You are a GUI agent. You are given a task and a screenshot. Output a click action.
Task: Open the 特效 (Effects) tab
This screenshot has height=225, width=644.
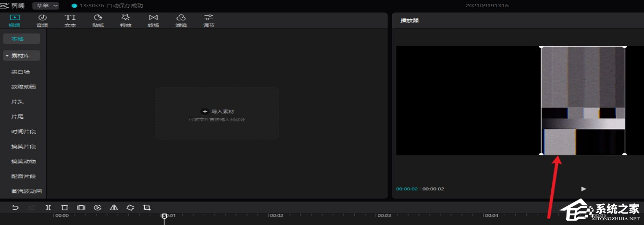126,21
